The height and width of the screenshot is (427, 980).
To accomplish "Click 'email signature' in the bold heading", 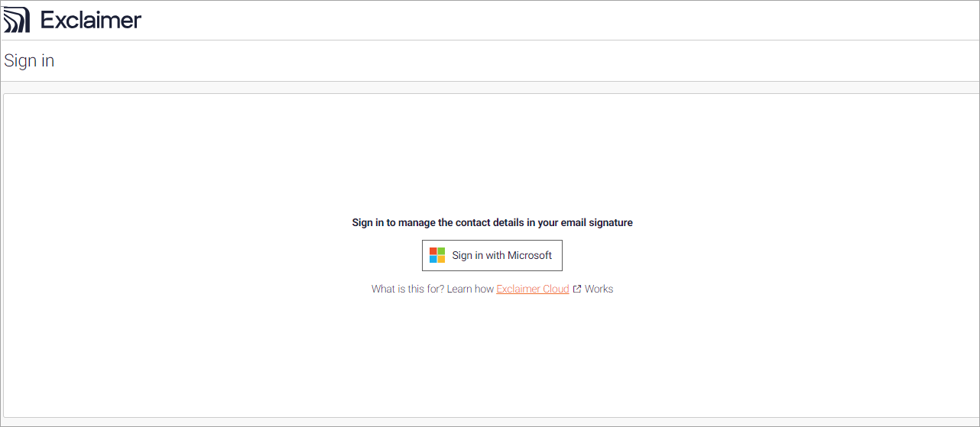I will 597,223.
